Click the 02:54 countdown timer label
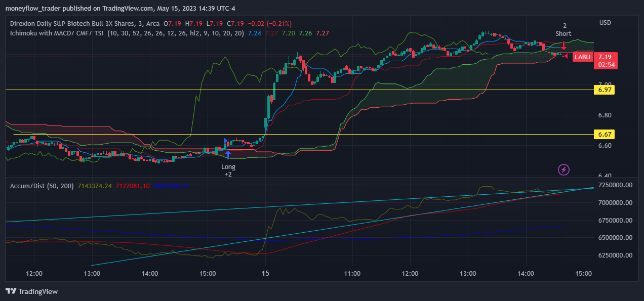This screenshot has width=644, height=301. (606, 65)
